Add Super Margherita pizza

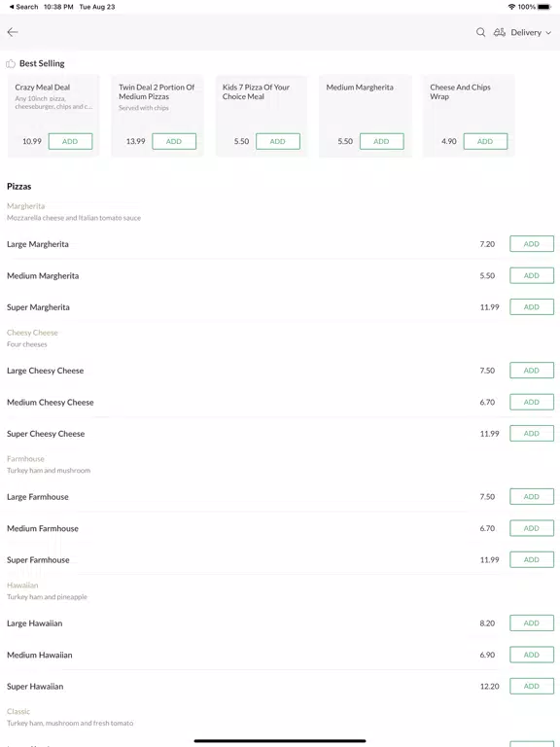point(532,306)
